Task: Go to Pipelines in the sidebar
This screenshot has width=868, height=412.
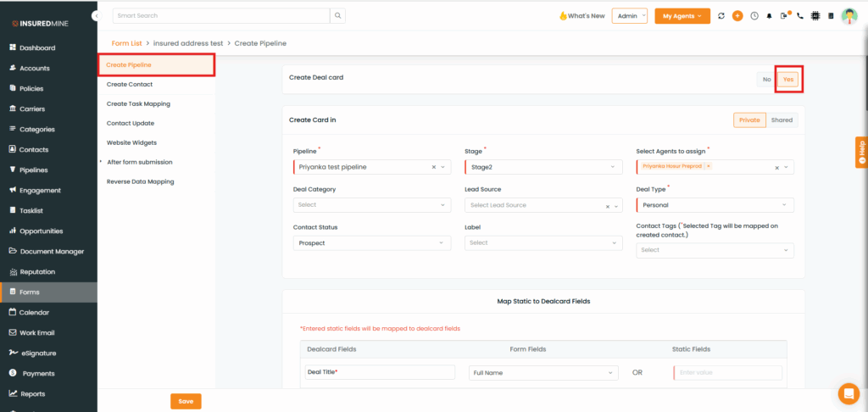Action: tap(33, 170)
